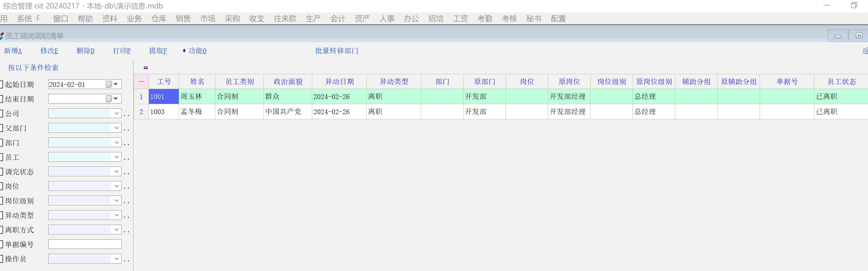Click the 新增A button
The image size is (868, 271).
(x=13, y=51)
